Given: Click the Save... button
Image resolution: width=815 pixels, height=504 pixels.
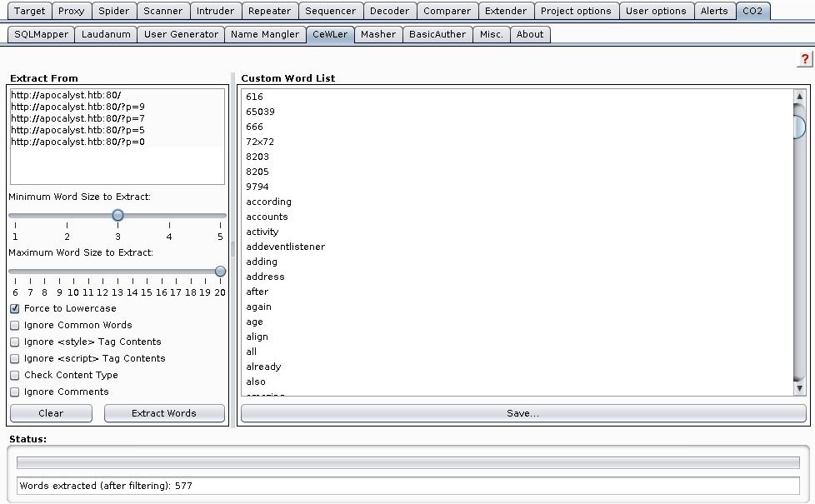Looking at the screenshot, I should [523, 413].
